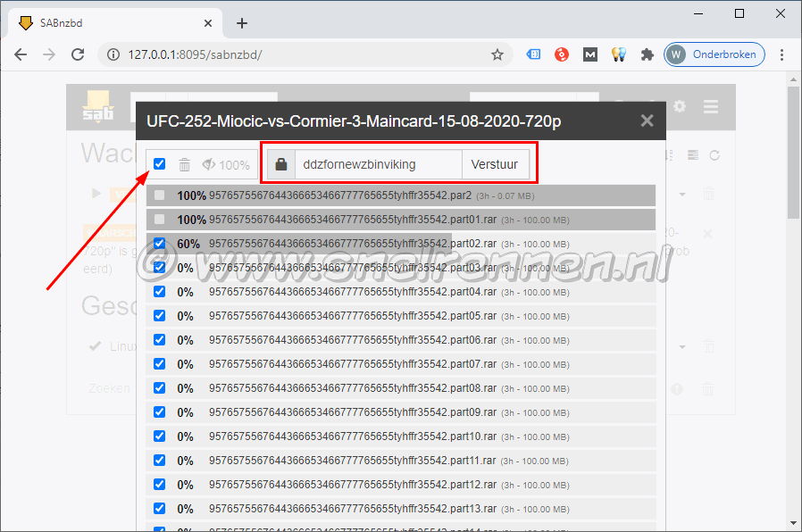Viewport: 802px width, 532px height.
Task: Dismiss the warning with its X icon
Action: pyautogui.click(x=707, y=234)
